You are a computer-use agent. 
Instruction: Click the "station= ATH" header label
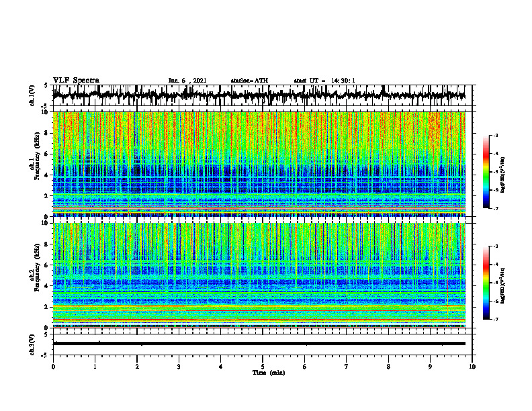(249, 81)
